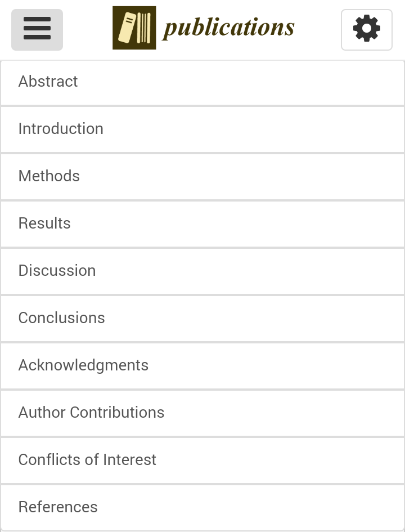This screenshot has height=532, width=405.
Task: Click the blank part of the Conclusions row
Action: pyautogui.click(x=254, y=319)
